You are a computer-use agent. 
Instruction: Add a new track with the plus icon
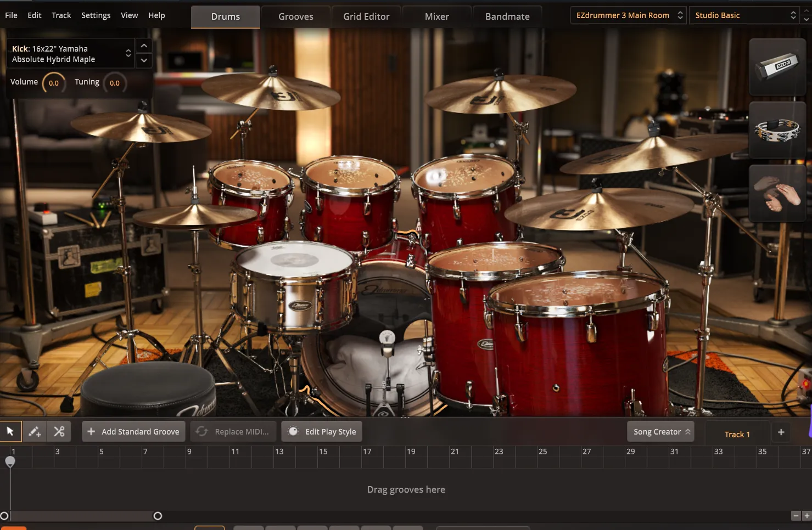[780, 432]
